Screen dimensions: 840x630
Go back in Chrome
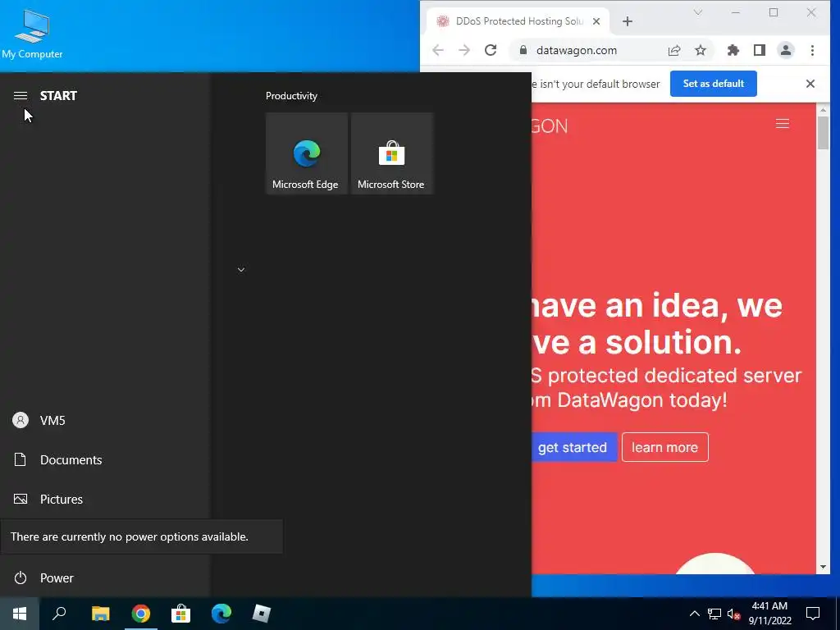click(x=438, y=50)
